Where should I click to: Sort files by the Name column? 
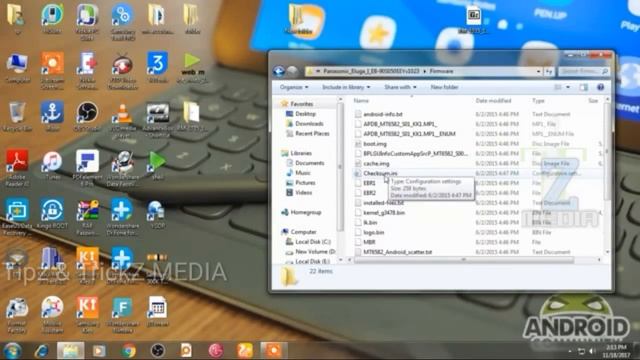tap(361, 100)
